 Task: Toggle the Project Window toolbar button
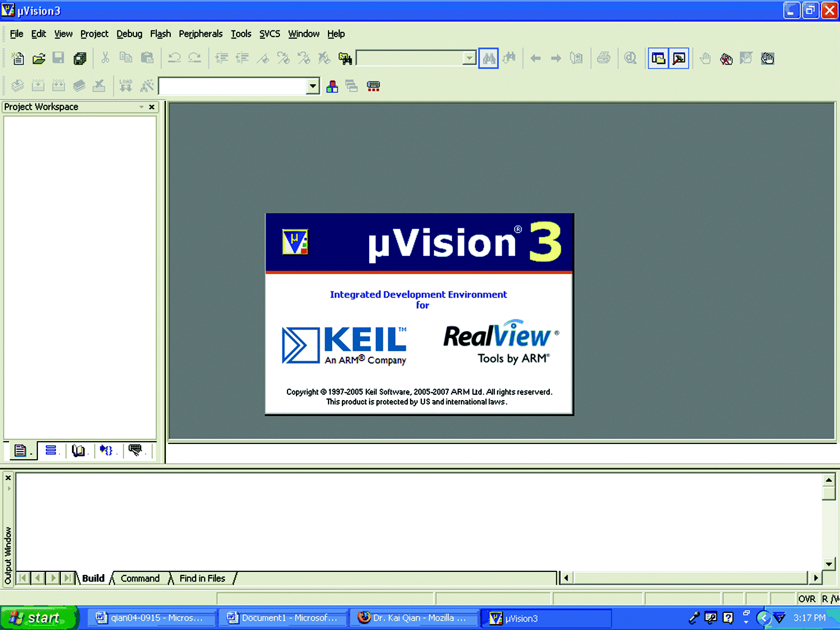tap(659, 58)
